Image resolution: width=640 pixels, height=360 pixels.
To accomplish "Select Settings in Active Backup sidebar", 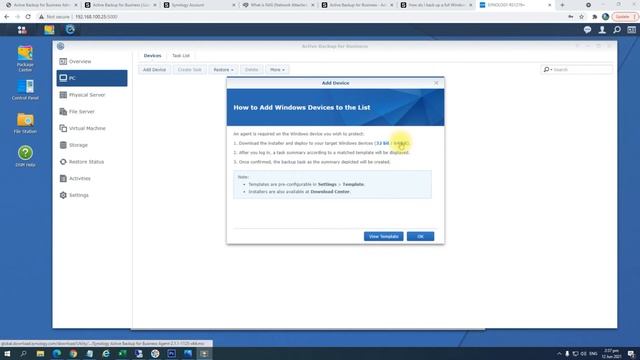I will tap(92, 195).
